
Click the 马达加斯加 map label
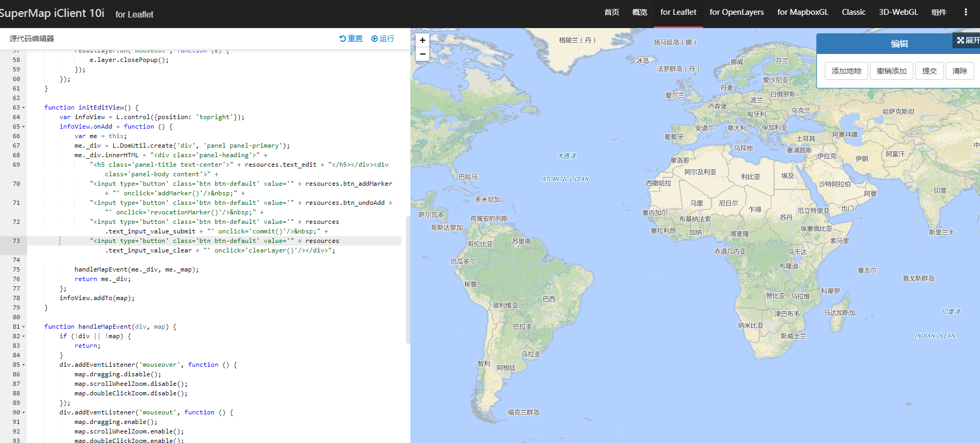coord(840,313)
